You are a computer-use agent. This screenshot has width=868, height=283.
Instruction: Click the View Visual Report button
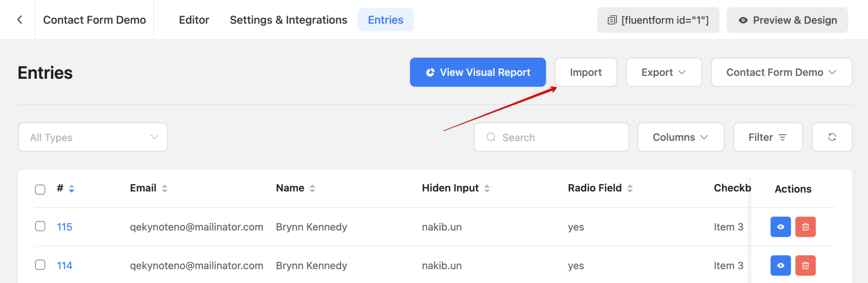coord(478,72)
